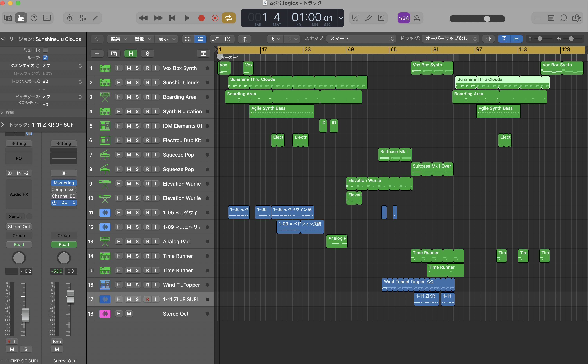Enable the ミュート checkbox in region inspector
The image size is (588, 364).
[x=45, y=50]
